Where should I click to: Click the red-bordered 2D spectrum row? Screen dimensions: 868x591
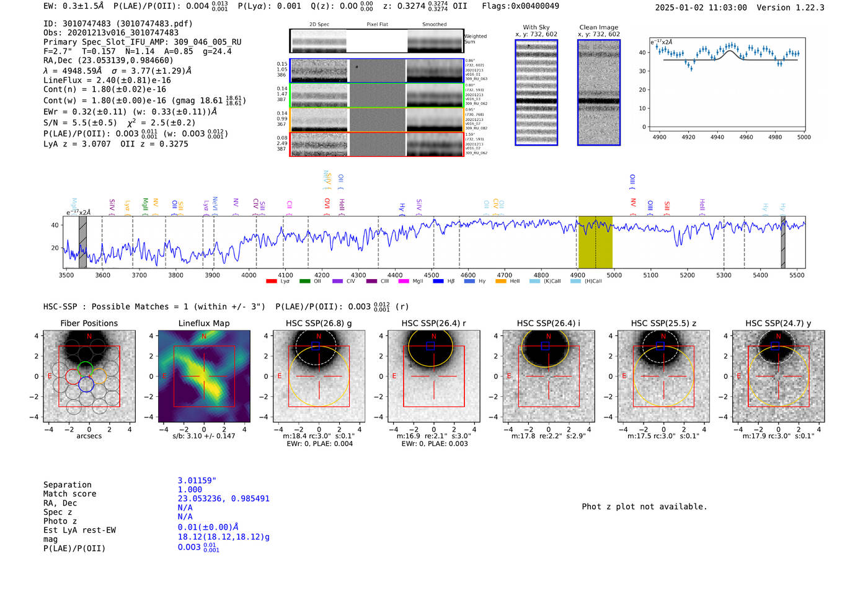tap(377, 144)
